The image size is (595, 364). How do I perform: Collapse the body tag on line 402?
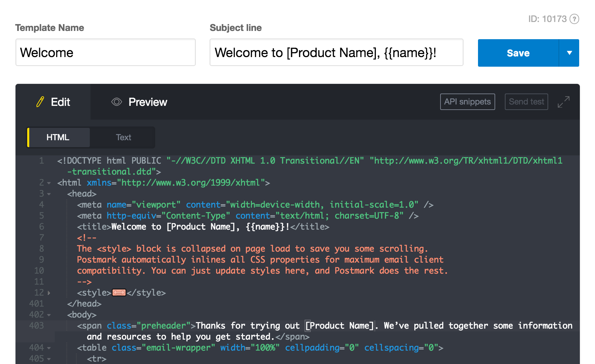49,315
